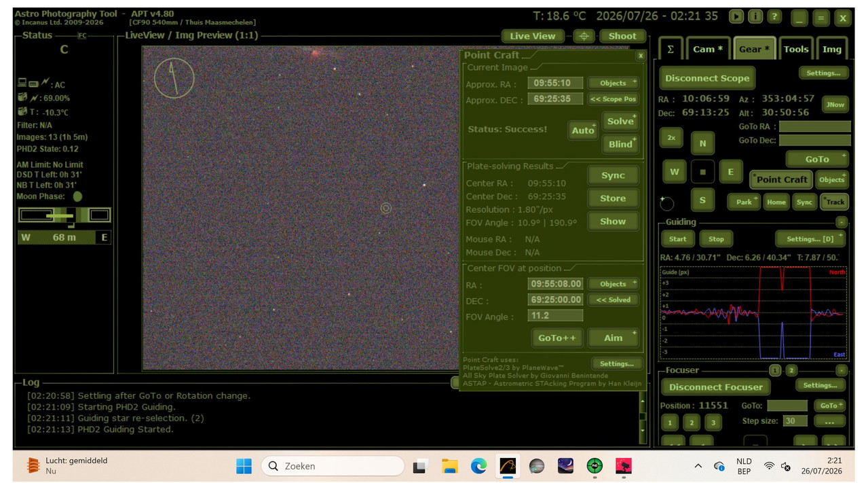Toggle the Track button
Screen dimensions: 868x483
[834, 202]
